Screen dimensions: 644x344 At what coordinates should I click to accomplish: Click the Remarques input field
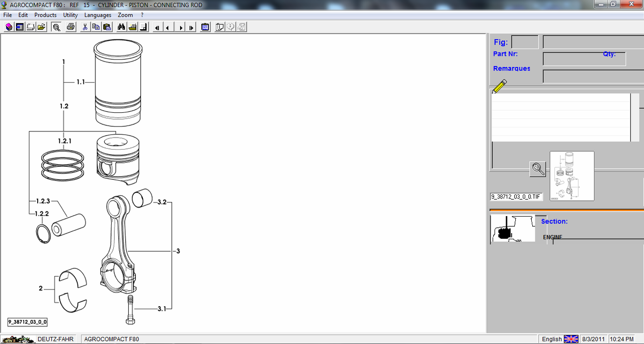point(593,77)
